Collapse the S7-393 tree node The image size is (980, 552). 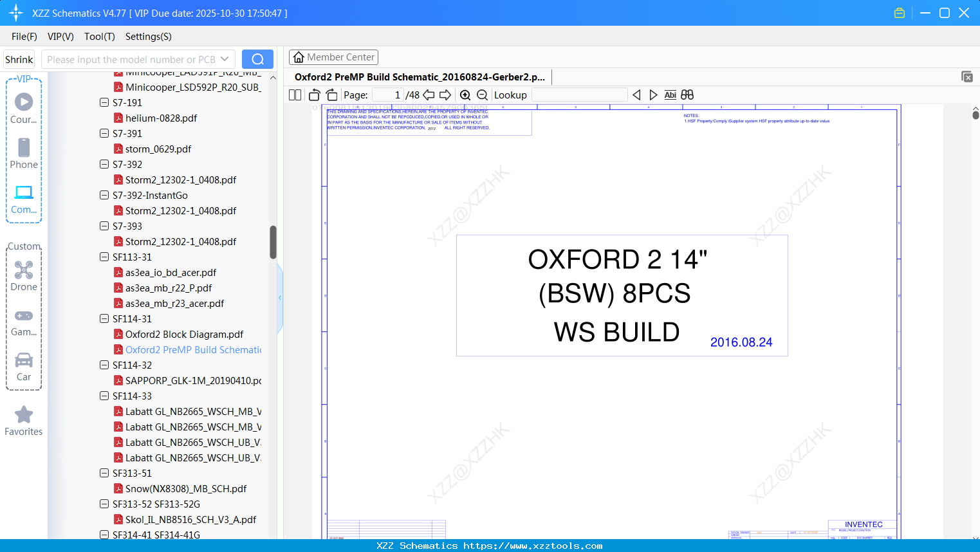tap(104, 226)
